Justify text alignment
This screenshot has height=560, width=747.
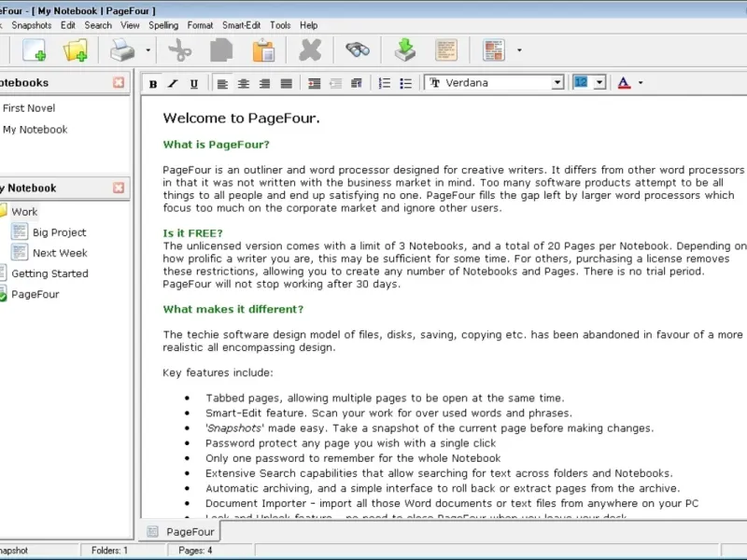pyautogui.click(x=286, y=84)
